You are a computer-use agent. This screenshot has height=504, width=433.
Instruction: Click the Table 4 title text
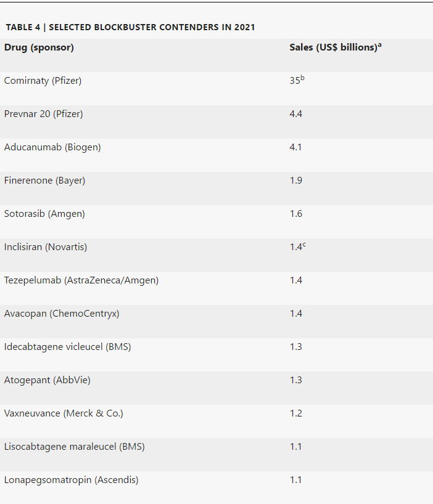click(x=130, y=27)
